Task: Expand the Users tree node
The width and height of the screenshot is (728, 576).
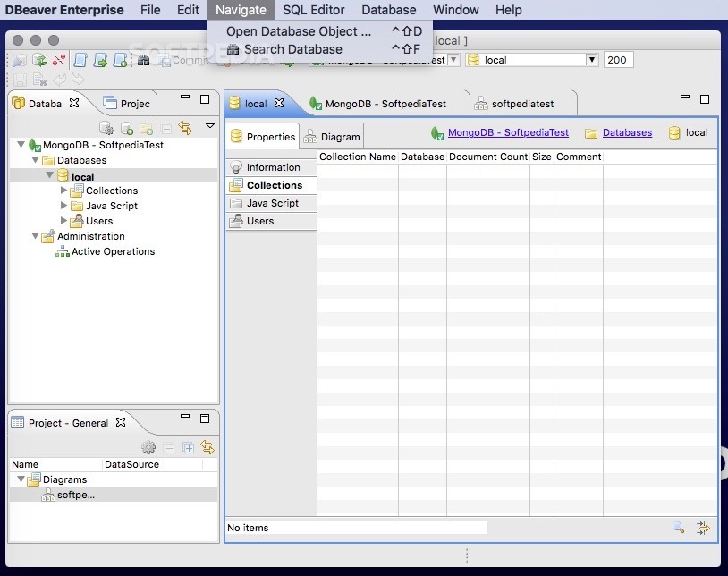Action: coord(64,220)
